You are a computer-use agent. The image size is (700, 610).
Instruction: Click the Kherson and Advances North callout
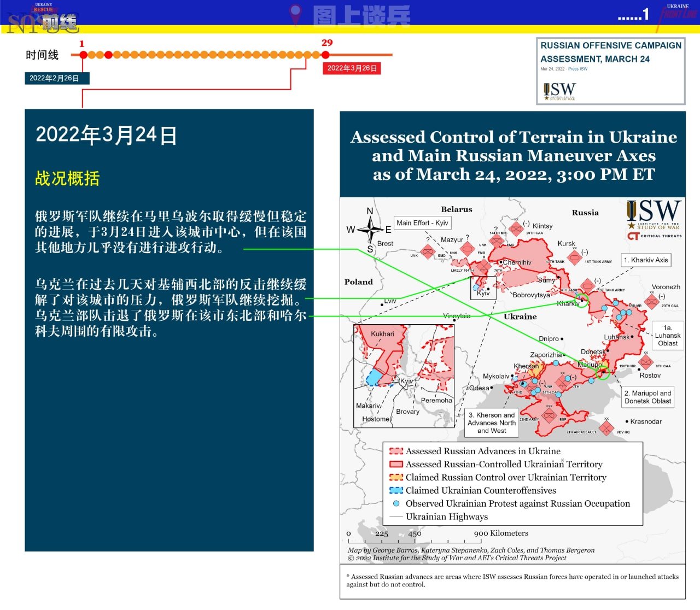[x=492, y=423]
